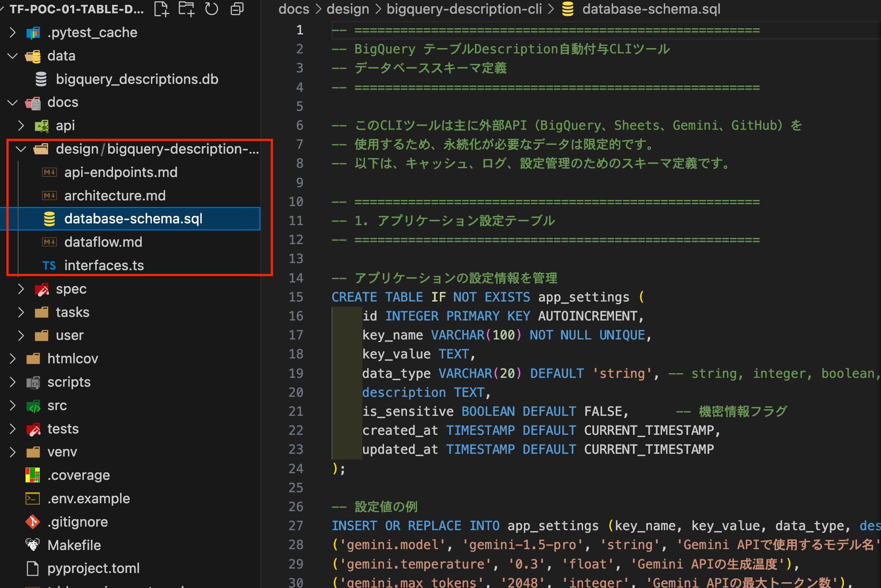Click the database icon in the breadcrumb

[568, 9]
